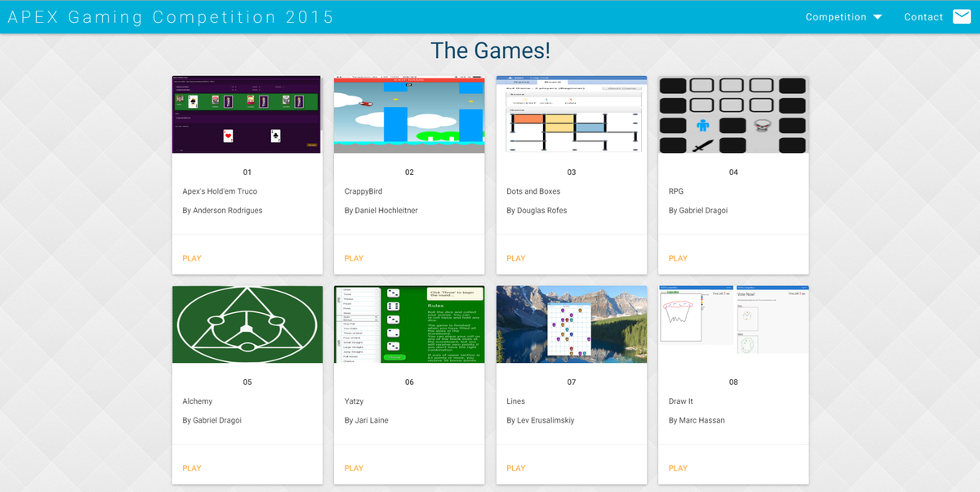This screenshot has width=980, height=492.
Task: Open the Contact page
Action: tap(923, 16)
